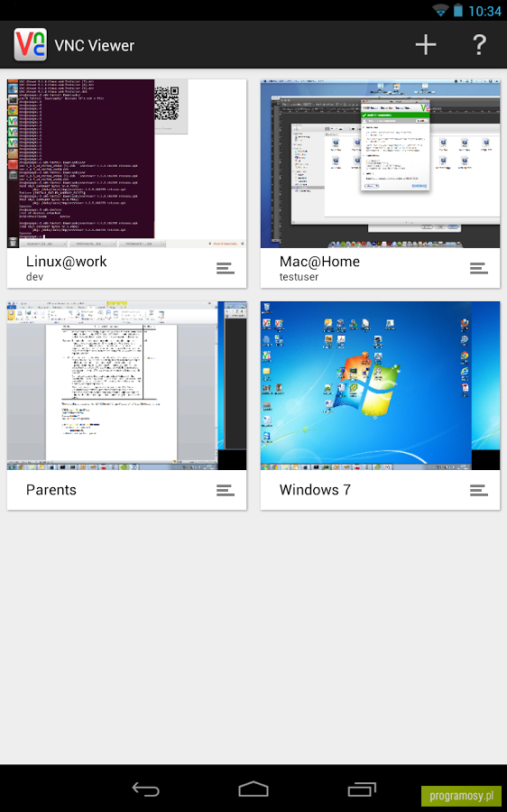
Task: Tap the VNC Viewer app logo
Action: click(x=31, y=45)
